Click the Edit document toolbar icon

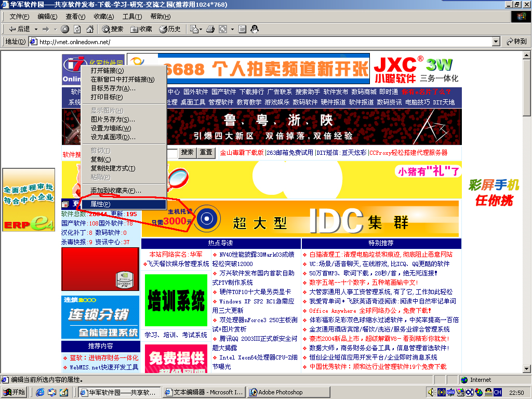[242, 29]
